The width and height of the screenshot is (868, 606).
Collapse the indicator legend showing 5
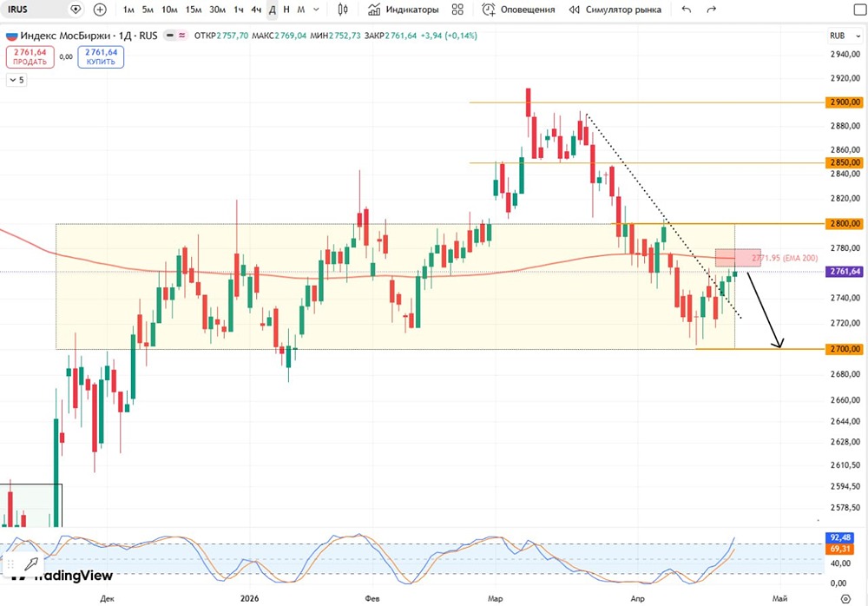tap(16, 80)
